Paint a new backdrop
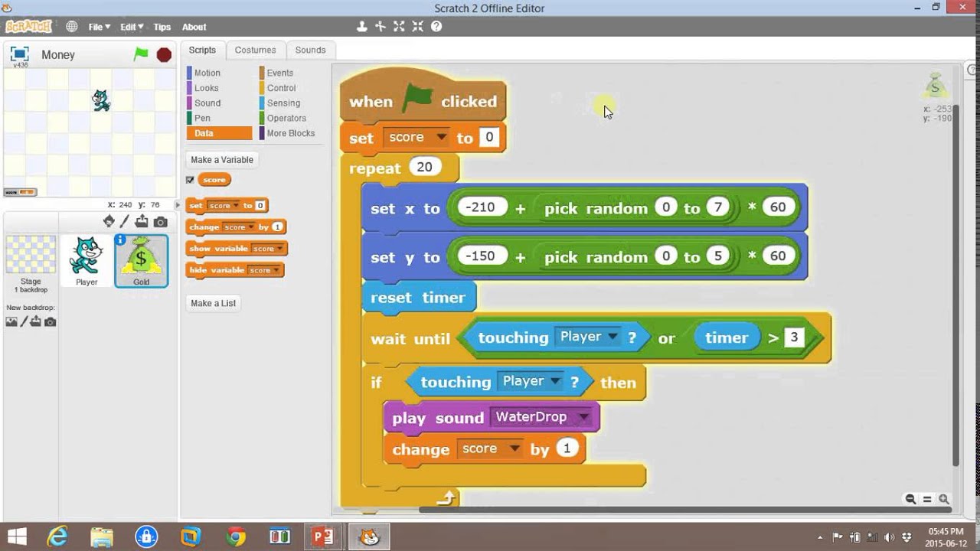Image resolution: width=980 pixels, height=551 pixels. 24,322
